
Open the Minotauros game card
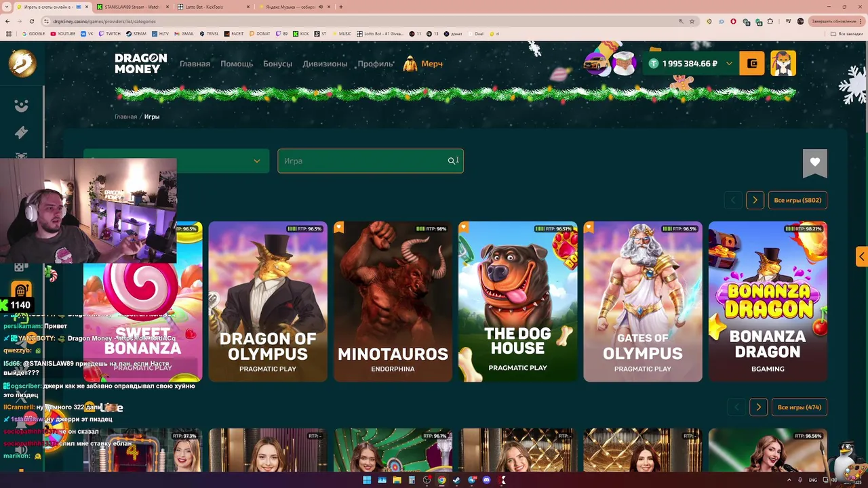pos(393,302)
